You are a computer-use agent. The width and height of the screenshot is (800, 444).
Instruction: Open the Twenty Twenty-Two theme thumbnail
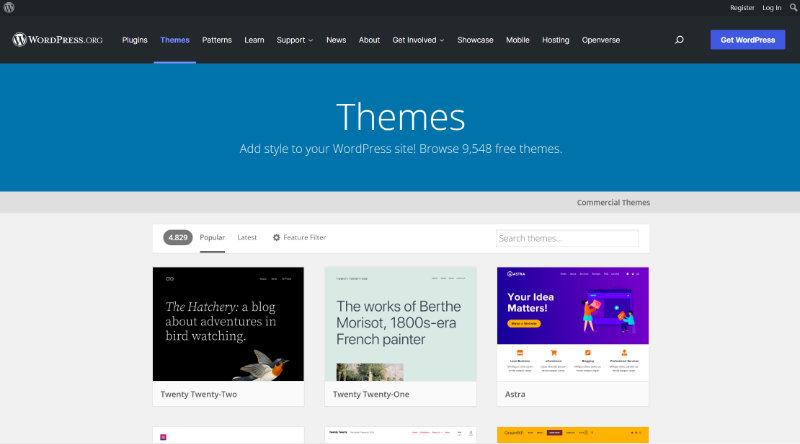pos(228,323)
